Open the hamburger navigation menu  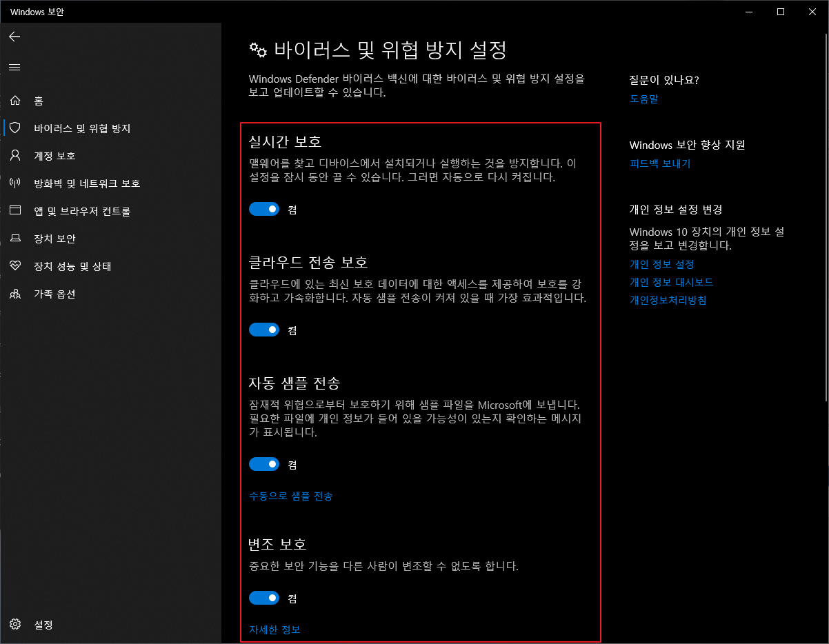(x=14, y=67)
